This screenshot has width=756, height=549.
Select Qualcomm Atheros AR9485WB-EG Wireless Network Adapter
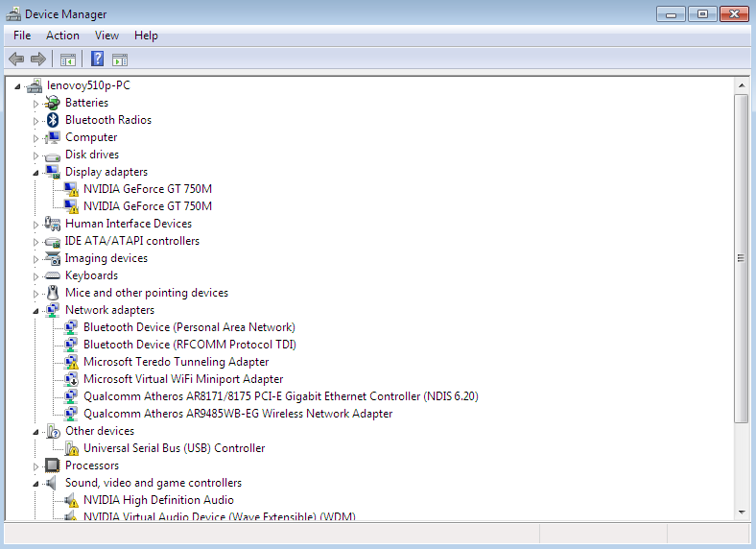click(x=238, y=414)
